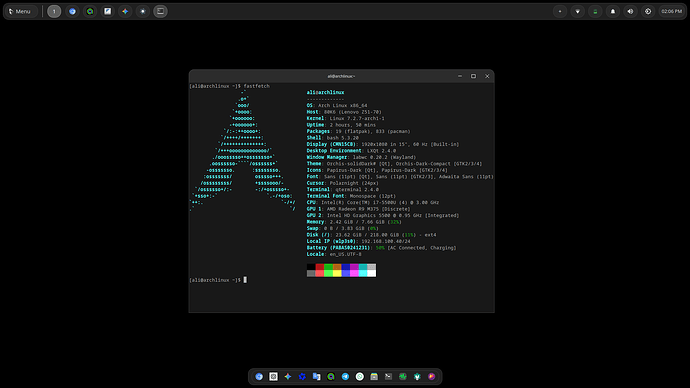Minimize the terminal window

460,76
